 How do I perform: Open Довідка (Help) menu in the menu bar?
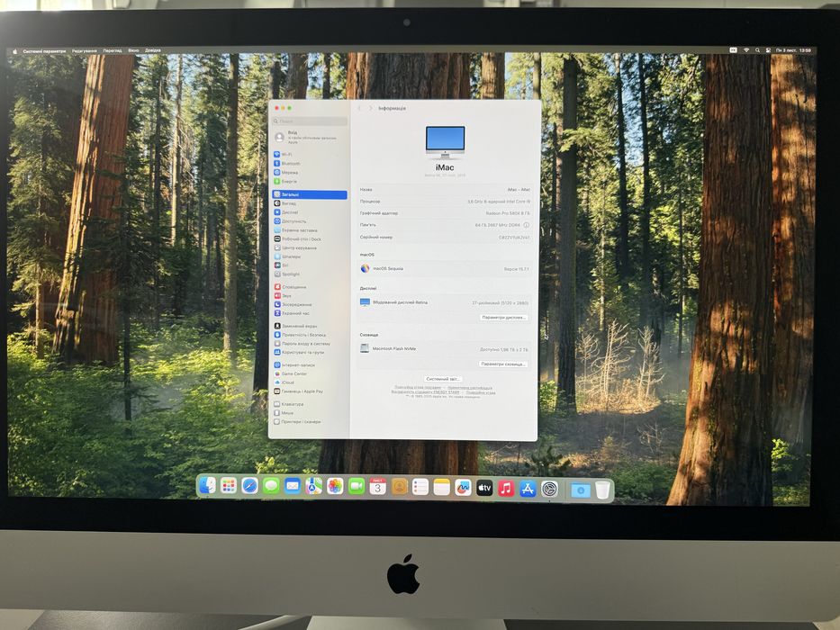click(153, 51)
